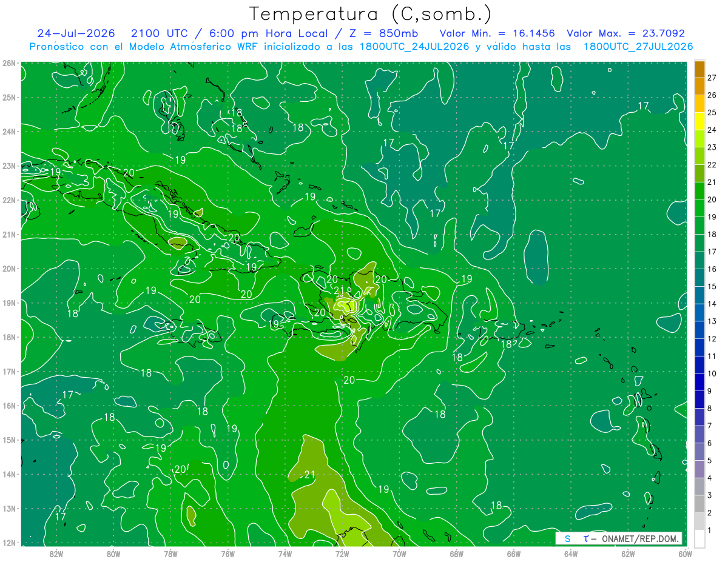Click longitude axis label "72W"

pyautogui.click(x=342, y=553)
